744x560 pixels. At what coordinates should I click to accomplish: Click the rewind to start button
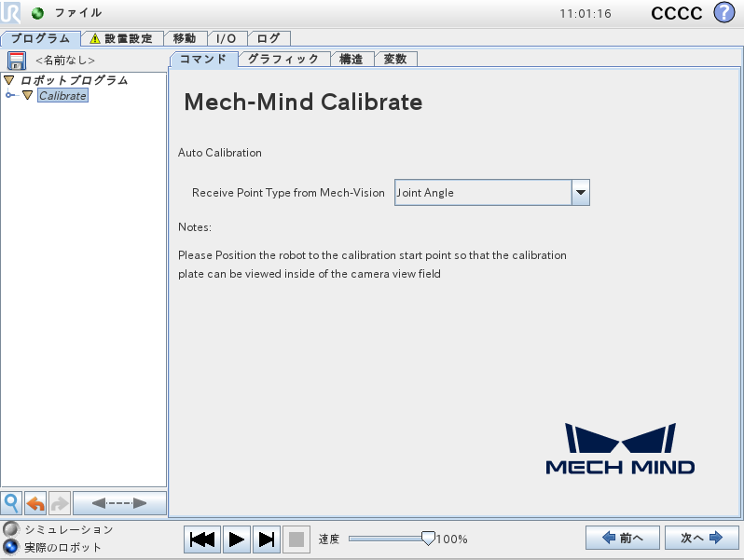pos(202,540)
